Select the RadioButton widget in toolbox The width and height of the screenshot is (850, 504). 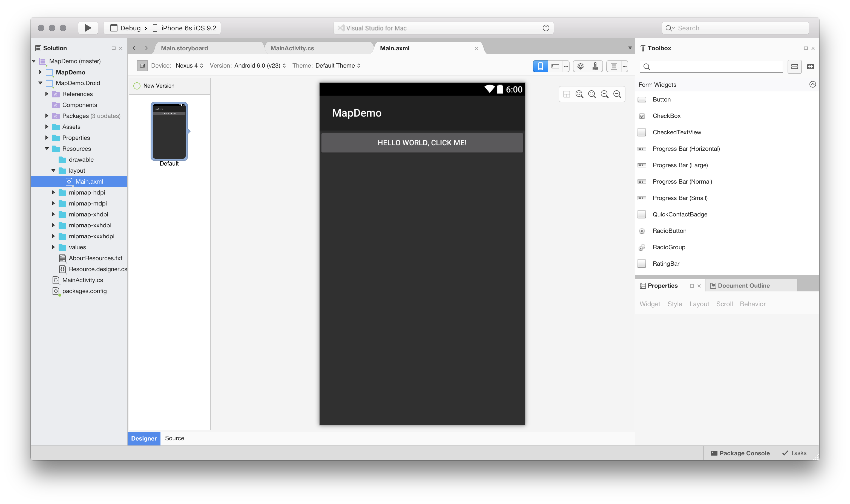[669, 230]
